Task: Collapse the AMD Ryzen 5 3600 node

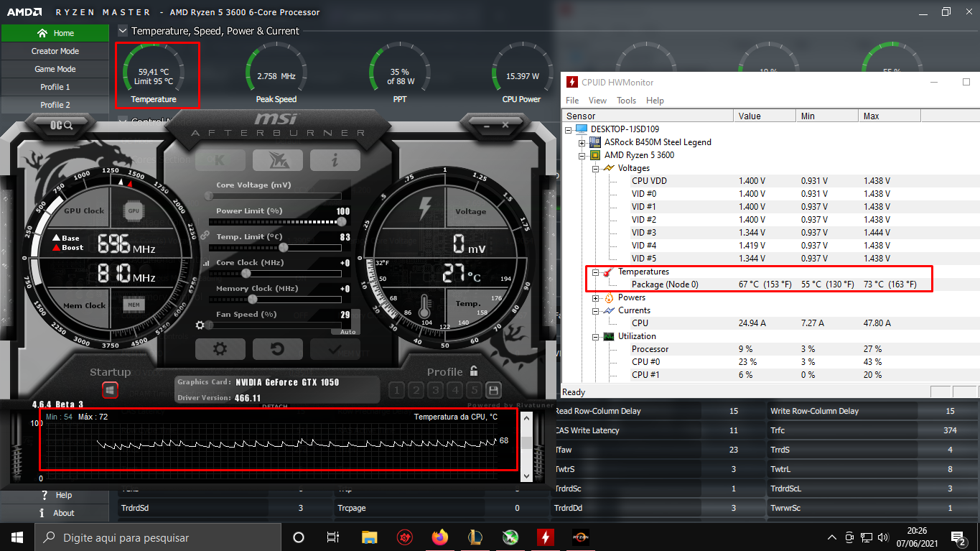Action: 582,155
